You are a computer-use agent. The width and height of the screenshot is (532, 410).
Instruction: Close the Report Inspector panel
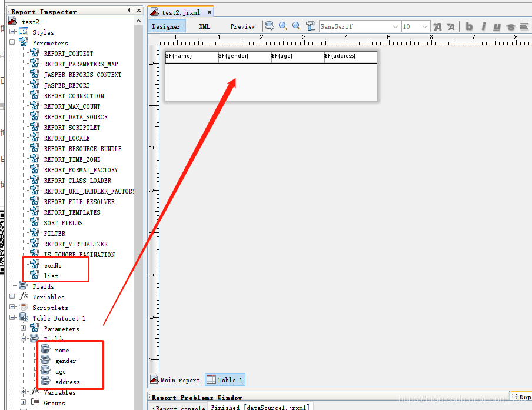(x=139, y=10)
